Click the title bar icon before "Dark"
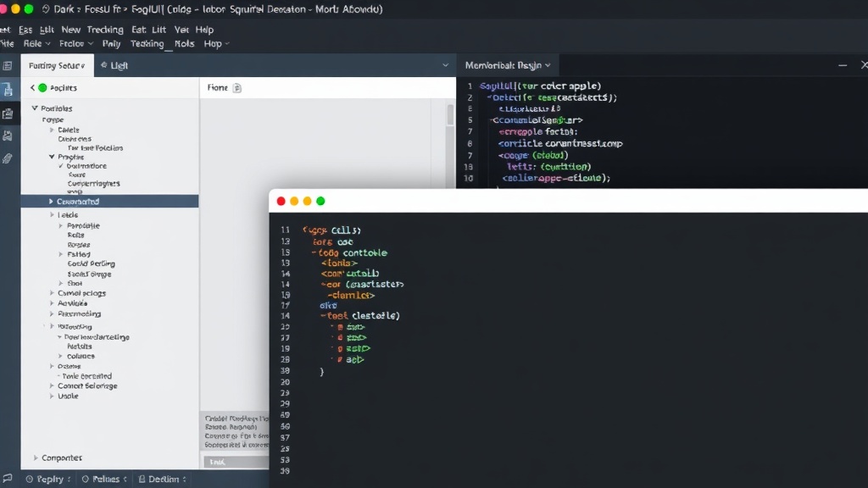Image resolution: width=868 pixels, height=488 pixels. coord(46,8)
